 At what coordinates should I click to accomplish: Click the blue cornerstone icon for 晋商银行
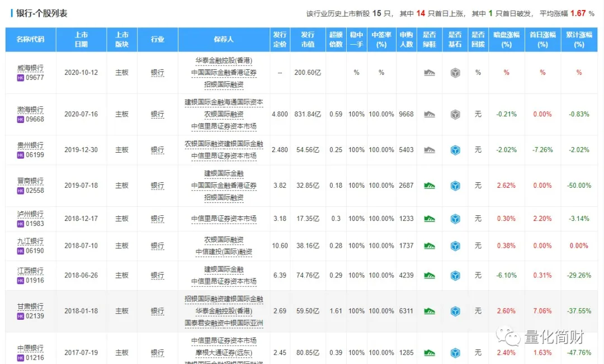(x=455, y=186)
